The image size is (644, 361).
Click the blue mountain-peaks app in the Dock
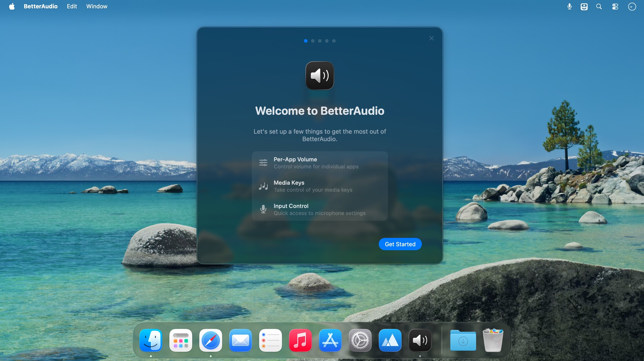[x=390, y=340]
